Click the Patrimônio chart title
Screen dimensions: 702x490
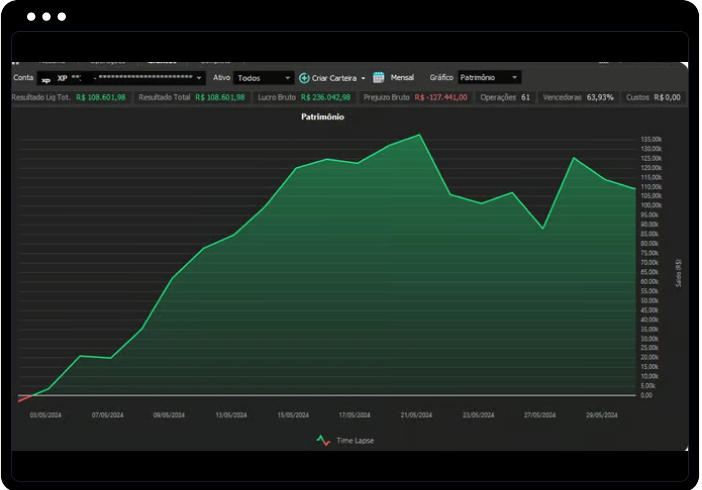[x=324, y=117]
